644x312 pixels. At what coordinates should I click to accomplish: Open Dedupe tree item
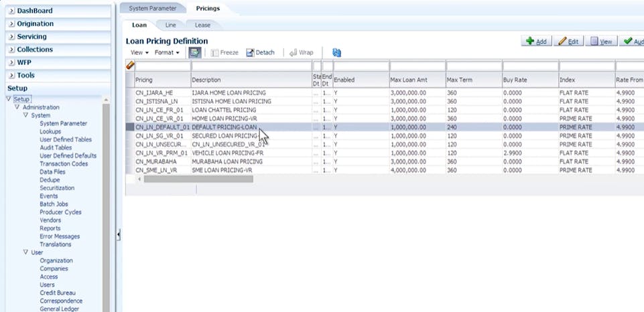50,180
